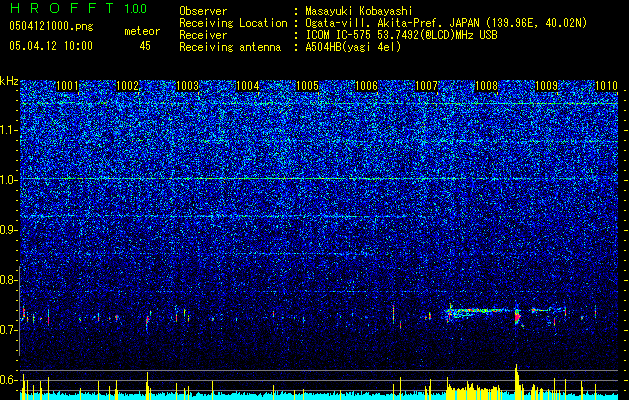Click the Receiving Location label
Image resolution: width=629 pixels, height=400 pixels.
point(233,23)
